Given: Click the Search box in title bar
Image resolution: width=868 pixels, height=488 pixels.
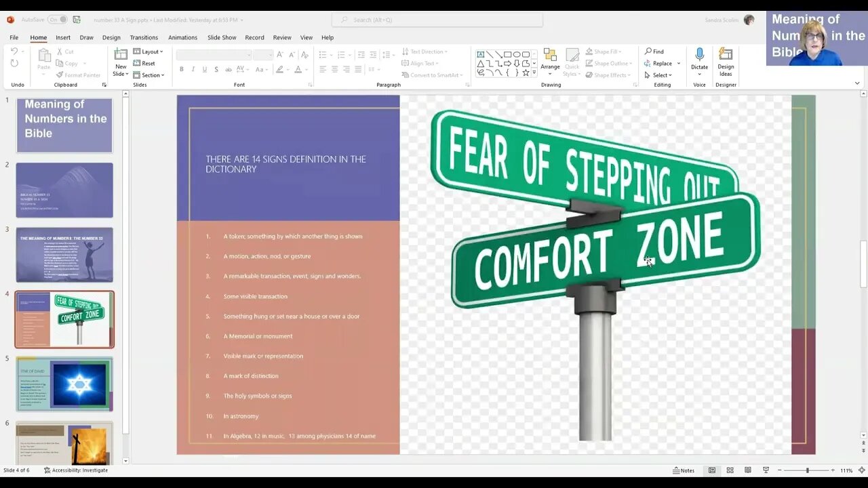Looking at the screenshot, I should point(437,20).
